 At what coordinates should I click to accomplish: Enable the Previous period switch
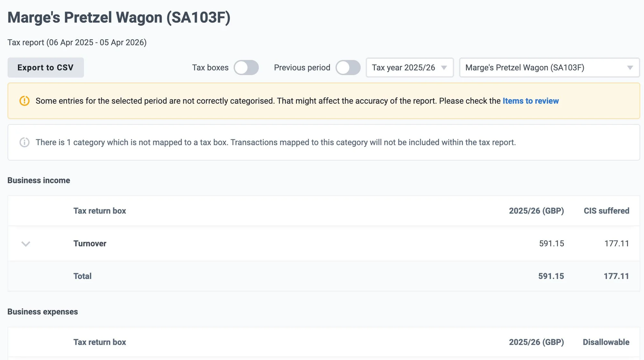348,68
